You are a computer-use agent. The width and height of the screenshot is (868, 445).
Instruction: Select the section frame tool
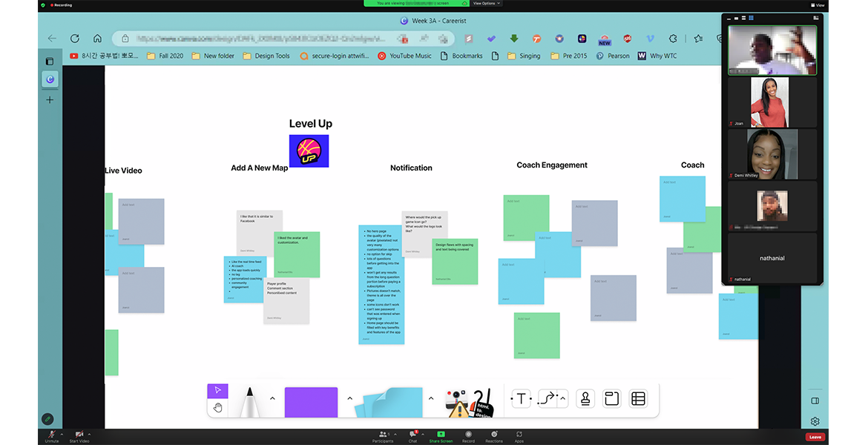611,399
